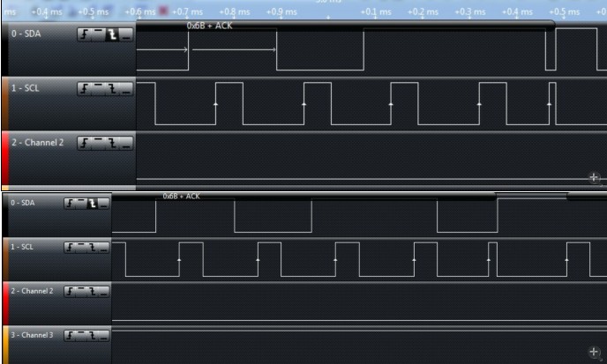Select the upper '1 - SCL' channel label
Image resolution: width=607 pixels, height=364 pixels.
point(26,88)
